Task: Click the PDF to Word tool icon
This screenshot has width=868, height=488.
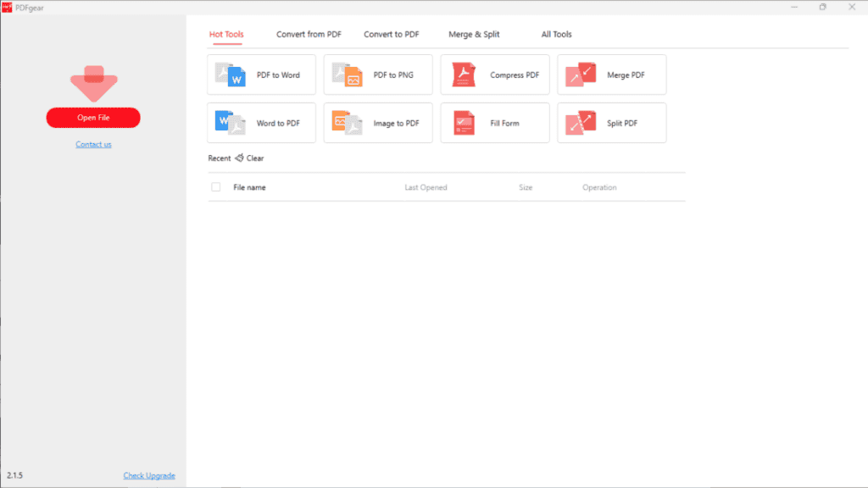Action: tap(230, 75)
